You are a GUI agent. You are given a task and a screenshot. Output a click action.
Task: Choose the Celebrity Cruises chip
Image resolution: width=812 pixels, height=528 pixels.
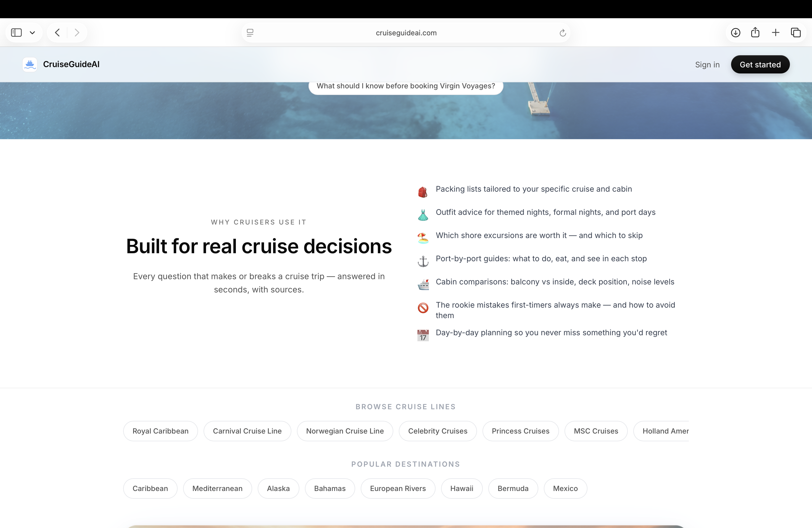[438, 431]
